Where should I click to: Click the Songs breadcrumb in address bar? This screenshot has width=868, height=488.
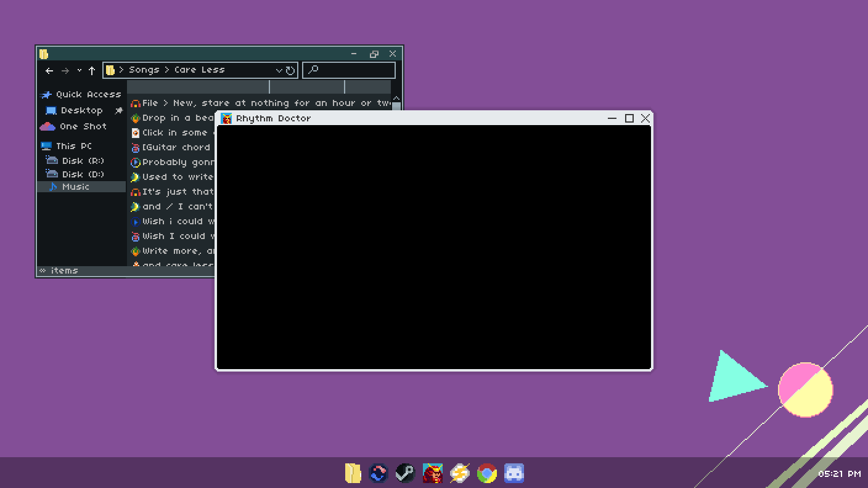144,70
